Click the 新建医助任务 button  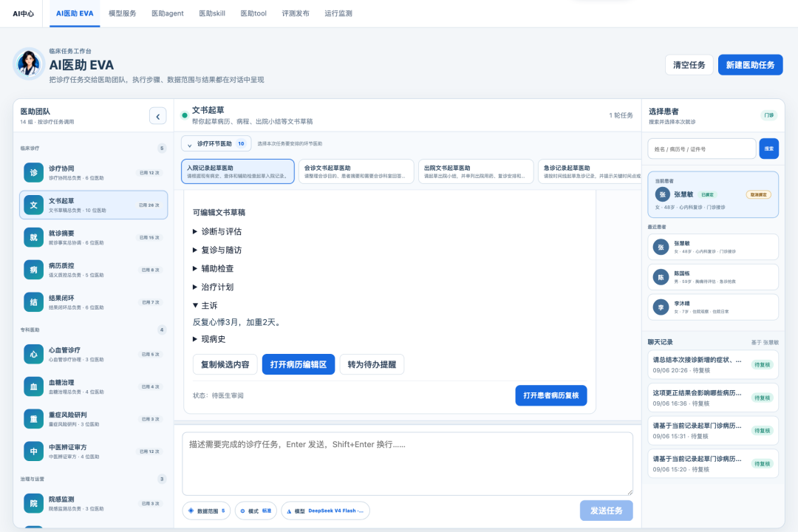(x=750, y=65)
